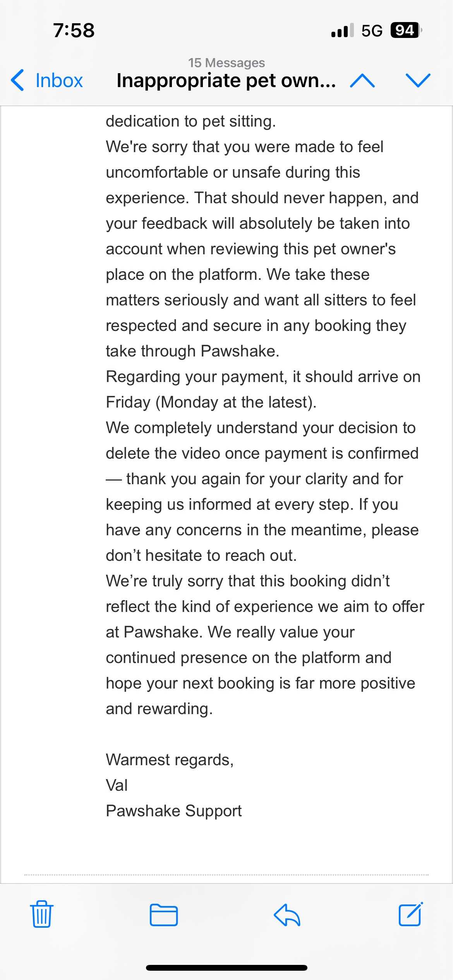Return to the Inbox label
The width and height of the screenshot is (453, 980).
click(x=59, y=81)
